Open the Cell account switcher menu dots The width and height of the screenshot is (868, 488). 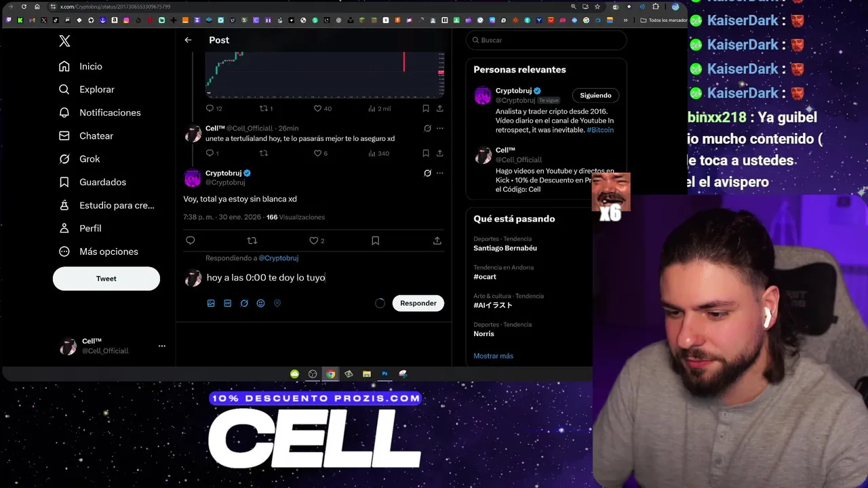(161, 346)
